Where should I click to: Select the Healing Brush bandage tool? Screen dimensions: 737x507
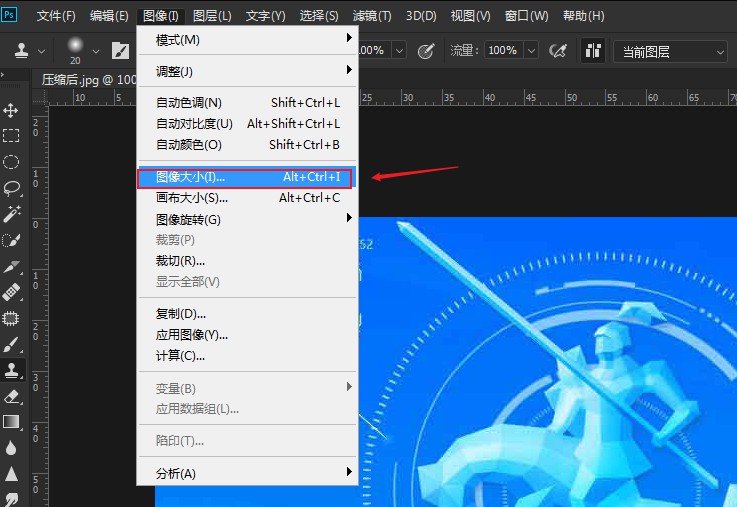pyautogui.click(x=11, y=292)
